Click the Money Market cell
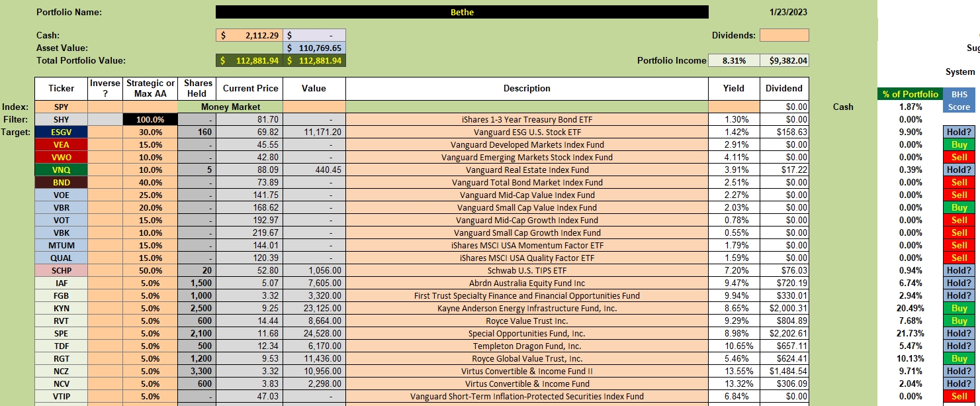The height and width of the screenshot is (406, 980). 231,107
